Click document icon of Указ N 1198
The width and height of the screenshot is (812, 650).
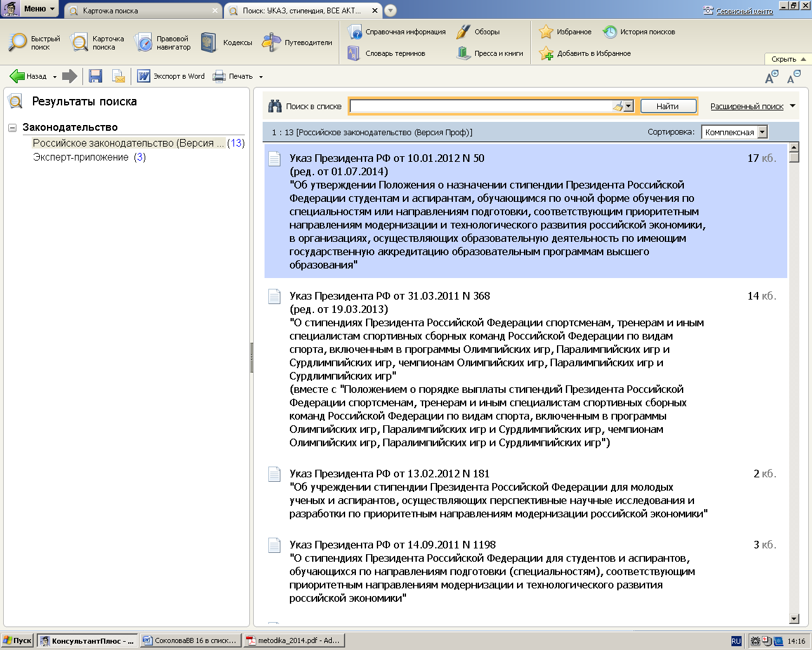point(274,545)
